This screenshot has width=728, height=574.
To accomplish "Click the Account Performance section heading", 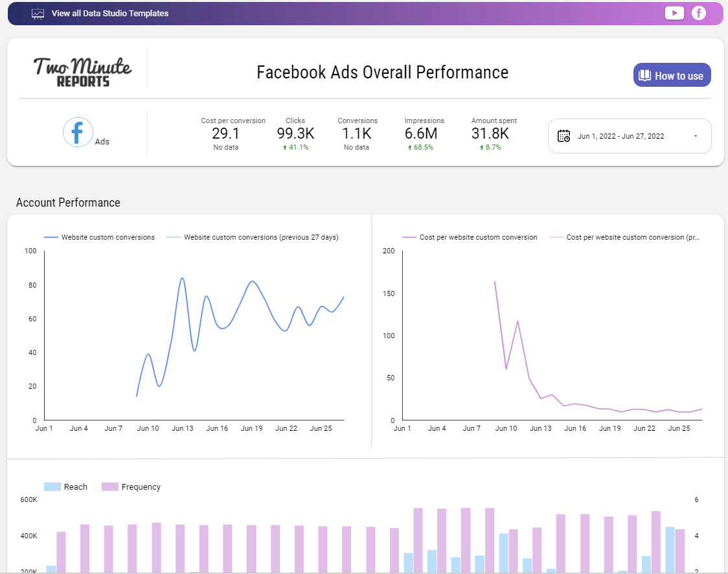I will coord(68,203).
